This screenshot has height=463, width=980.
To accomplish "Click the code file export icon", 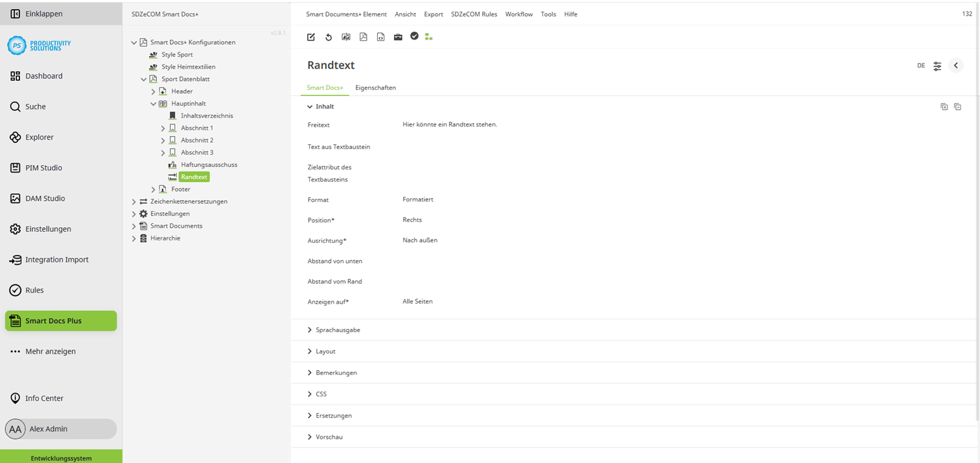I will coord(381,37).
